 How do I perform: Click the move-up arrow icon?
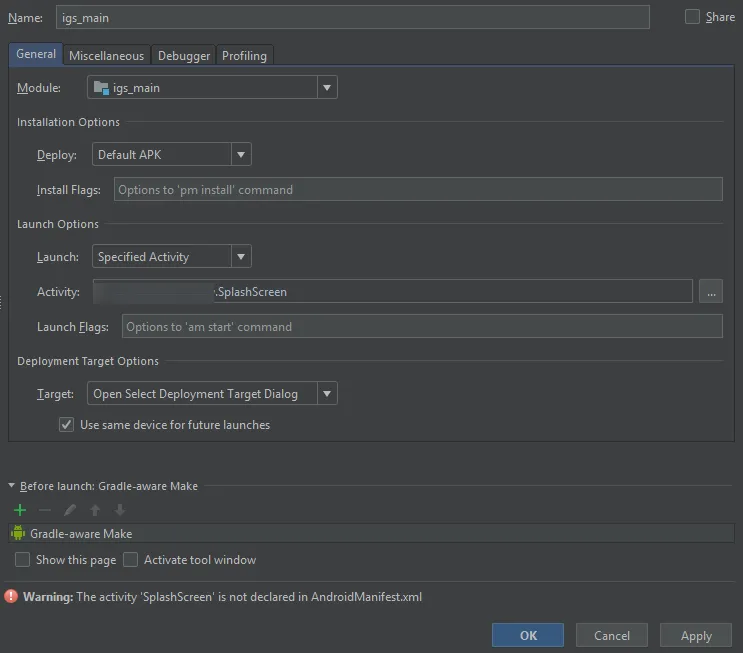(95, 510)
